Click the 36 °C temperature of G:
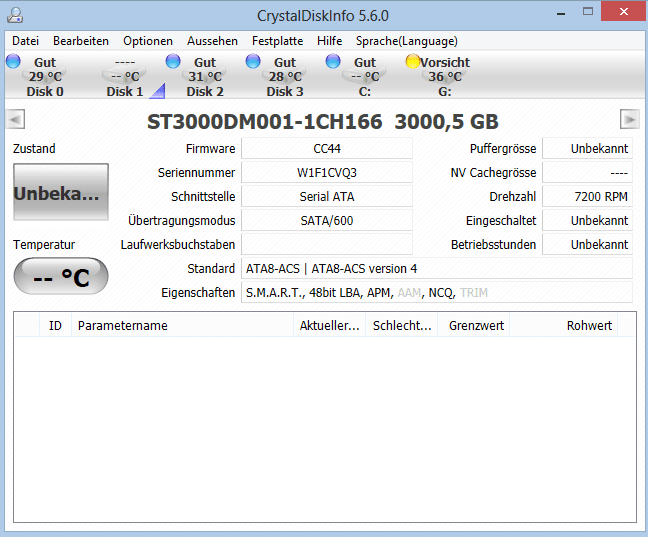The height and width of the screenshot is (537, 648). point(445,76)
